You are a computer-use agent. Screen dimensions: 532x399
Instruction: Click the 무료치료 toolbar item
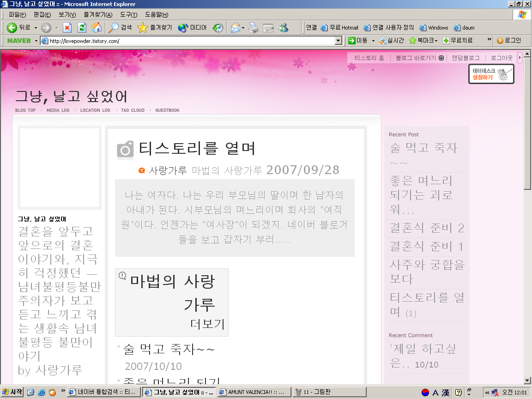(x=458, y=41)
